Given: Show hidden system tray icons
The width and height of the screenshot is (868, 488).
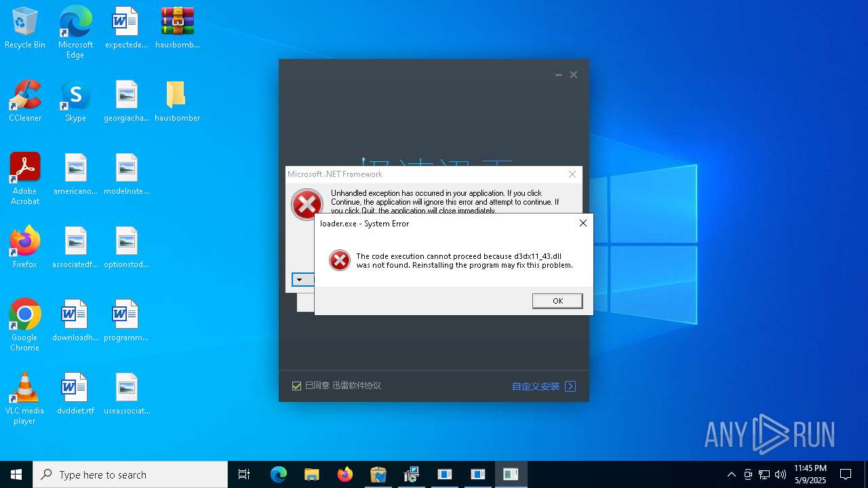Looking at the screenshot, I should pyautogui.click(x=731, y=474).
